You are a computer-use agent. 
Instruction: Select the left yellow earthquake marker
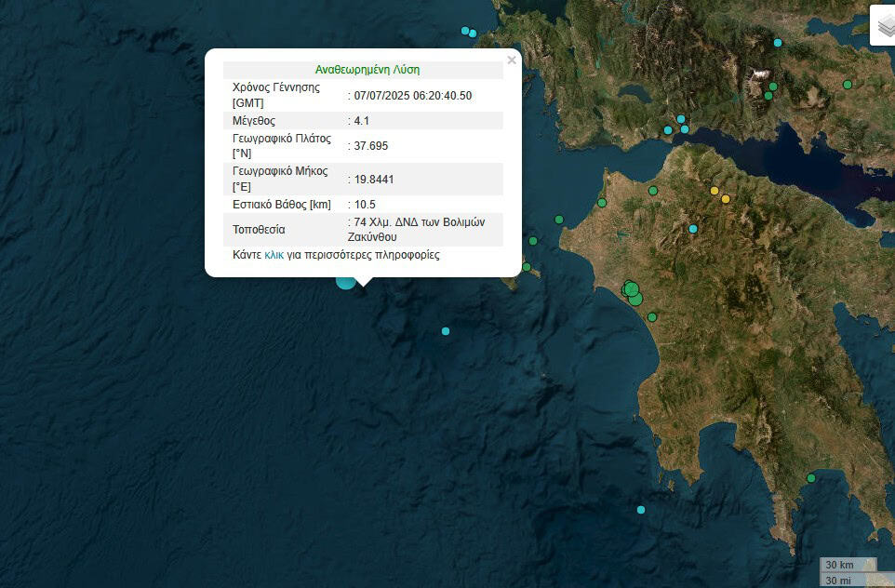715,191
